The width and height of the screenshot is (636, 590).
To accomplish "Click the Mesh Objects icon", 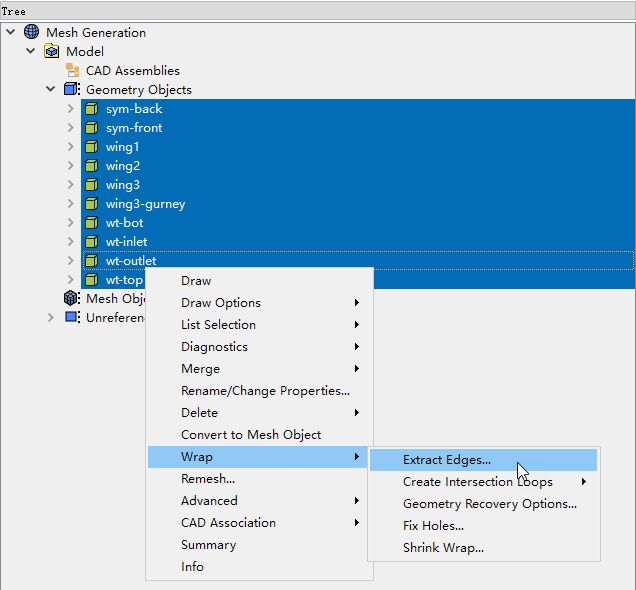I will coord(71,298).
